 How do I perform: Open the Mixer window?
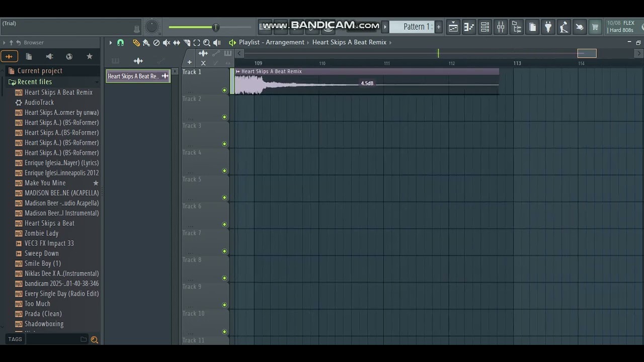[x=501, y=27]
